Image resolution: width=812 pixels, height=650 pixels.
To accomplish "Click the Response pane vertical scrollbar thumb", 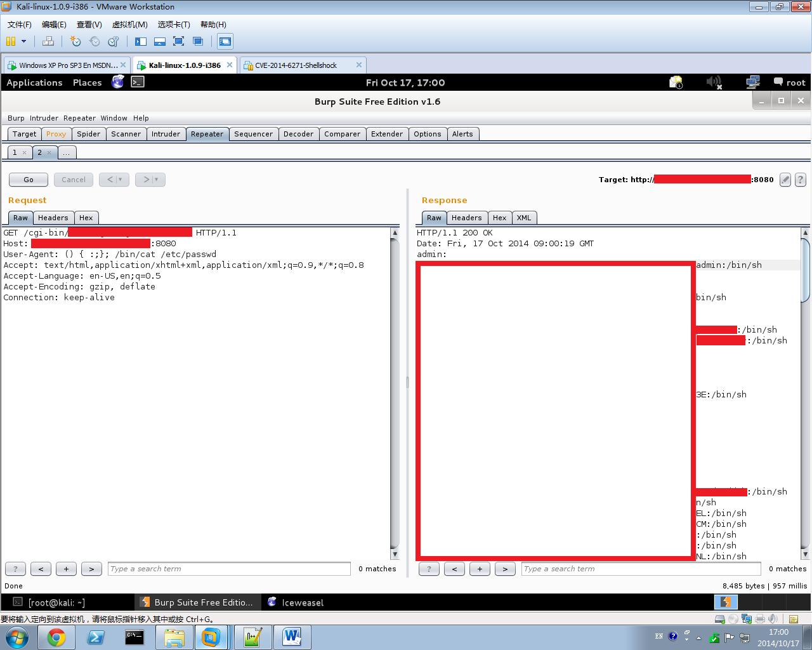I will pyautogui.click(x=806, y=270).
